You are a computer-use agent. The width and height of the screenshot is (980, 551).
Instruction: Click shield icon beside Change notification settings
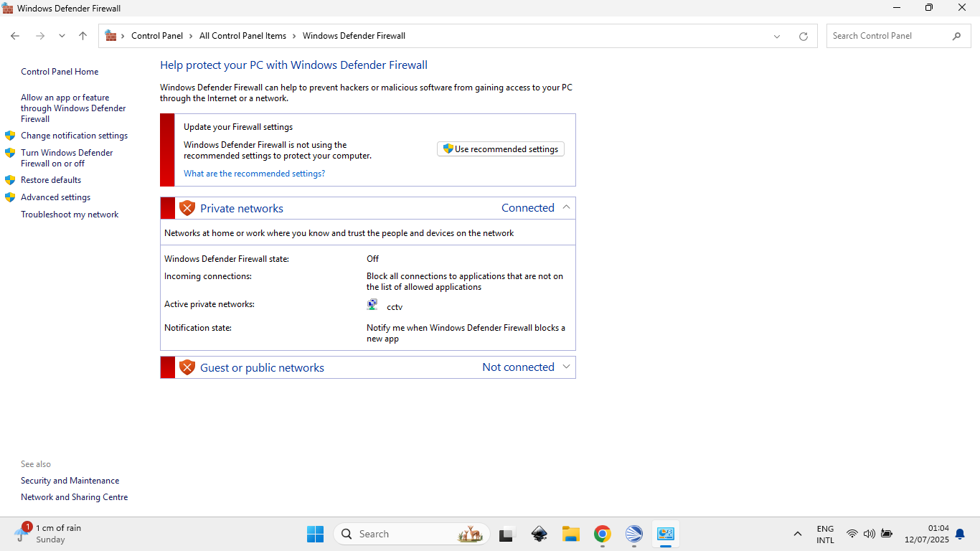coord(10,136)
